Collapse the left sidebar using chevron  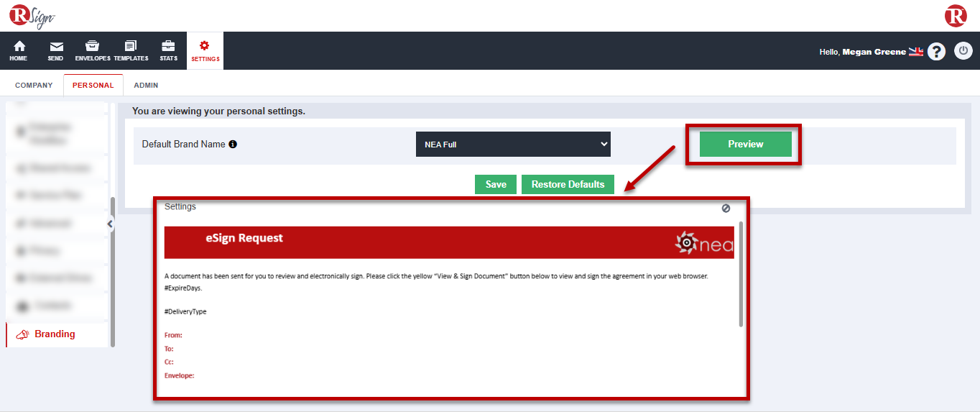pos(110,224)
